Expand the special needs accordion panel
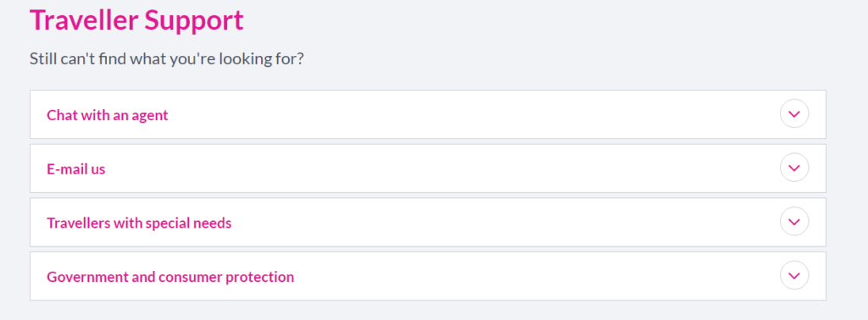The width and height of the screenshot is (868, 320). (427, 222)
